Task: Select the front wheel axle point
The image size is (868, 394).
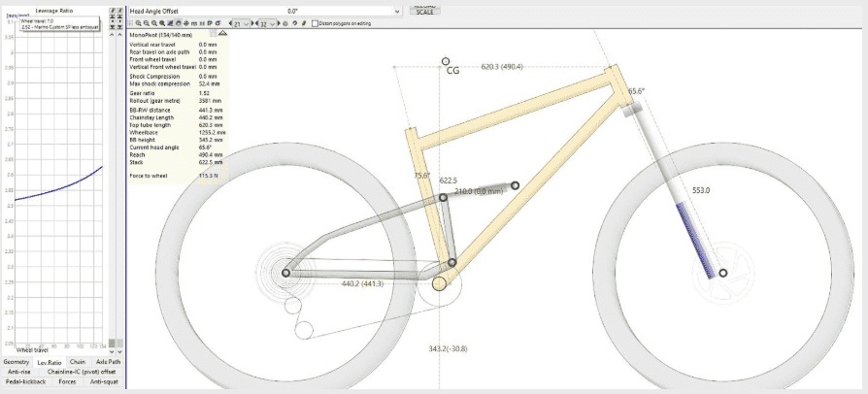Action: click(723, 273)
